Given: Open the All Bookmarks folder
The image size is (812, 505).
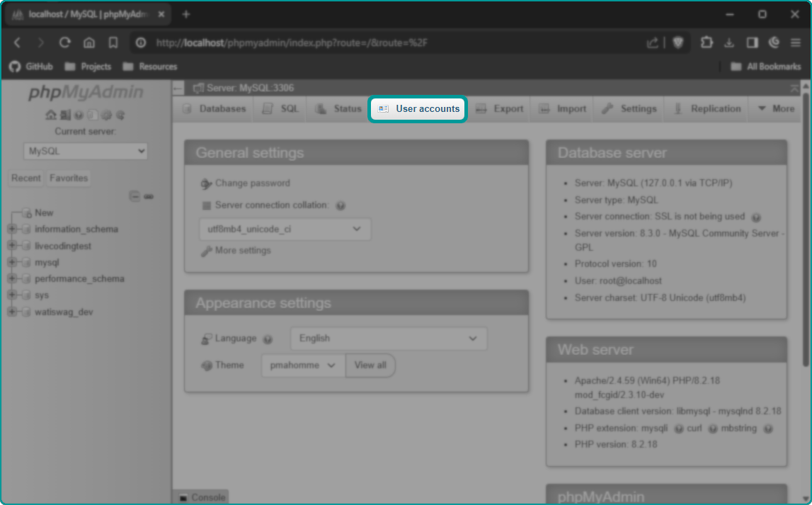Looking at the screenshot, I should tap(765, 67).
